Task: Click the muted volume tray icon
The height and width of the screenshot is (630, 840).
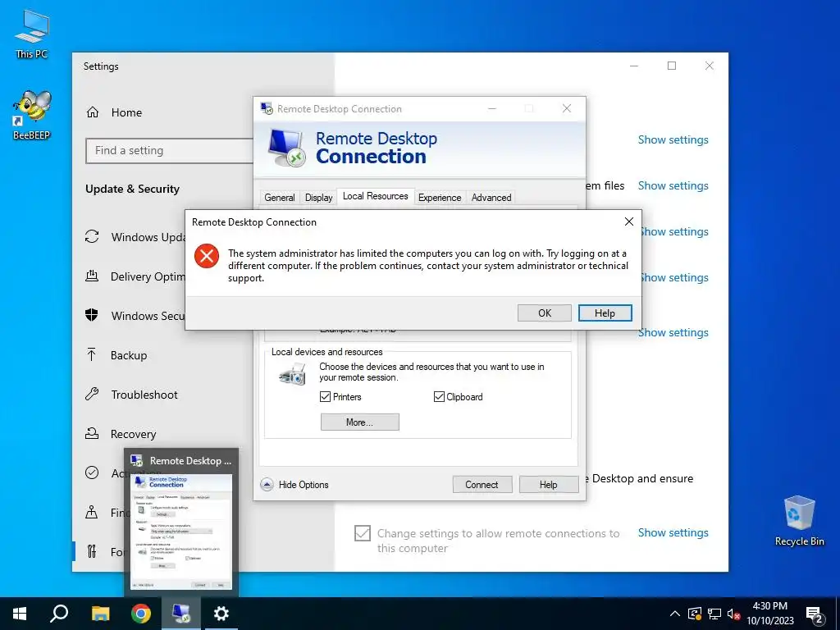Action: click(733, 614)
